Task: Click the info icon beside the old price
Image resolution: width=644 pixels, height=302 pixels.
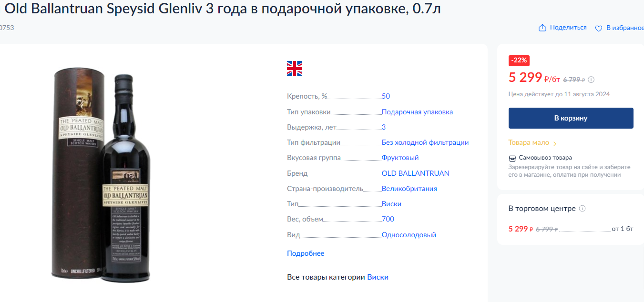Action: point(591,80)
